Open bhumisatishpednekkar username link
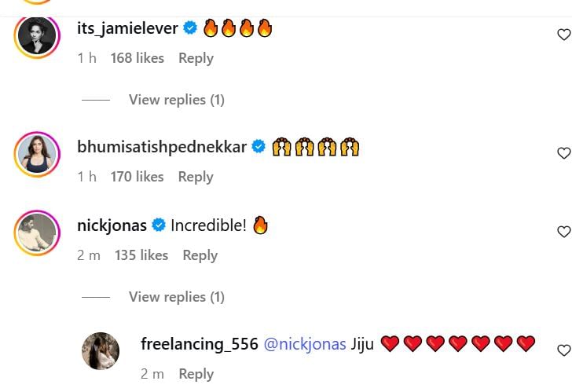572x392 pixels. point(162,147)
